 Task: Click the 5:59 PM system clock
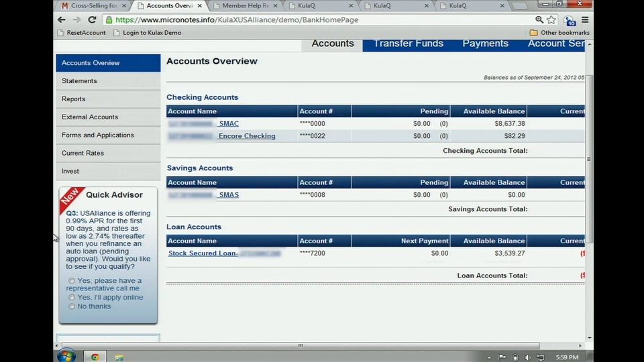tap(567, 357)
